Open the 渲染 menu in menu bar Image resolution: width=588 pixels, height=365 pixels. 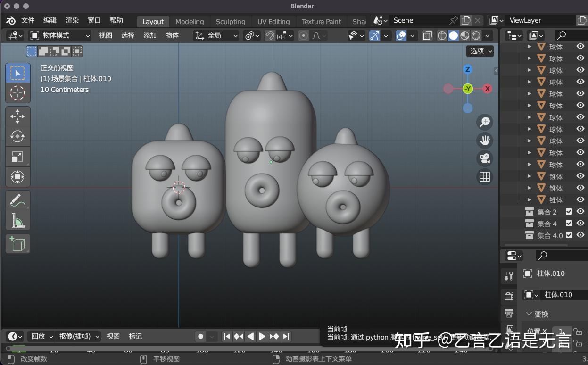pyautogui.click(x=72, y=20)
